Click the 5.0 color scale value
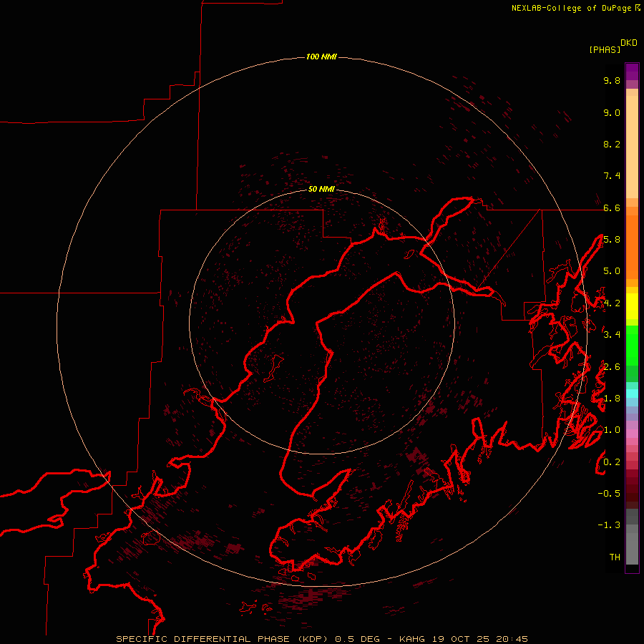Image resolution: width=644 pixels, height=644 pixels. 612,271
